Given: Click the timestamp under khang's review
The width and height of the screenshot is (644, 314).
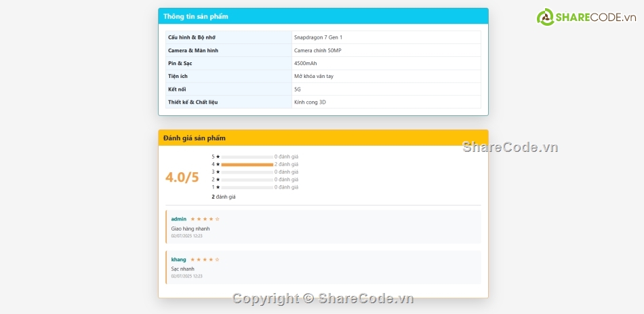Looking at the screenshot, I should (x=187, y=276).
